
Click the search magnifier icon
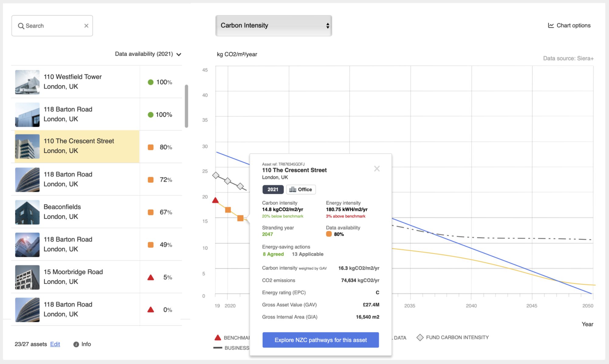[21, 26]
